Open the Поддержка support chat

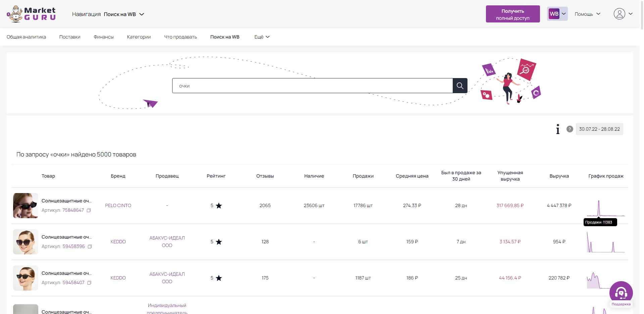[x=621, y=294]
